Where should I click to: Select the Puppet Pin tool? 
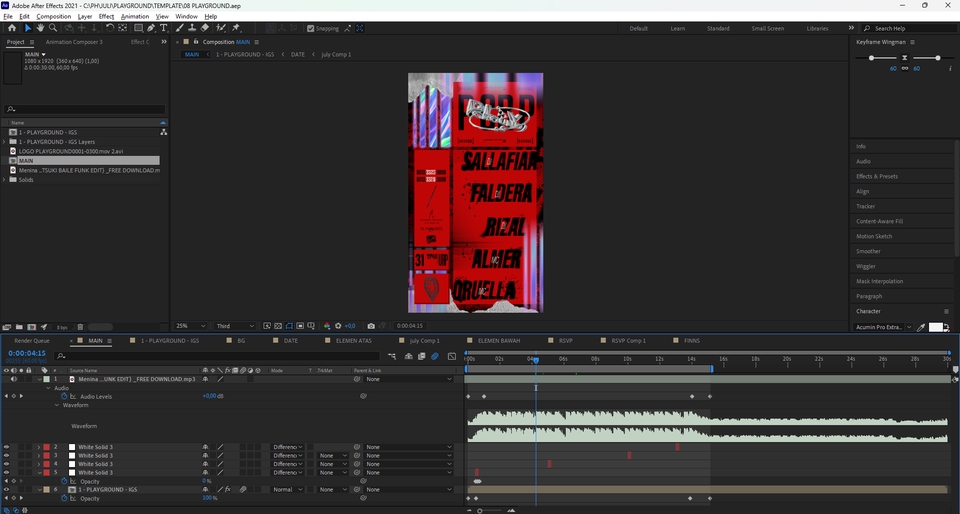pos(236,28)
